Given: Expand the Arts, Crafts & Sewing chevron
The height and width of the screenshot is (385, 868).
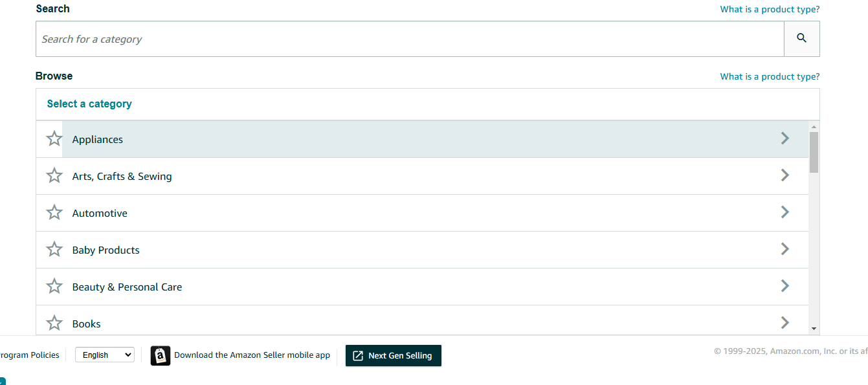Looking at the screenshot, I should 785,175.
